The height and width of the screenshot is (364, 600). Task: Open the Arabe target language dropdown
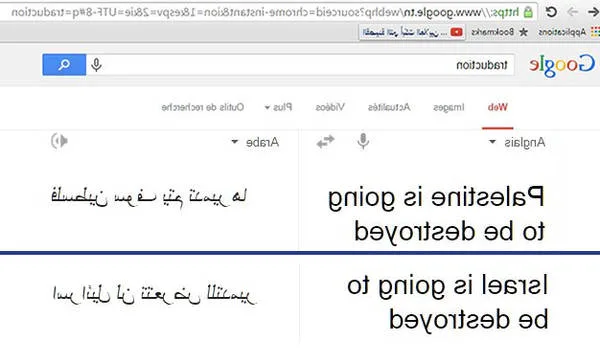pos(255,142)
